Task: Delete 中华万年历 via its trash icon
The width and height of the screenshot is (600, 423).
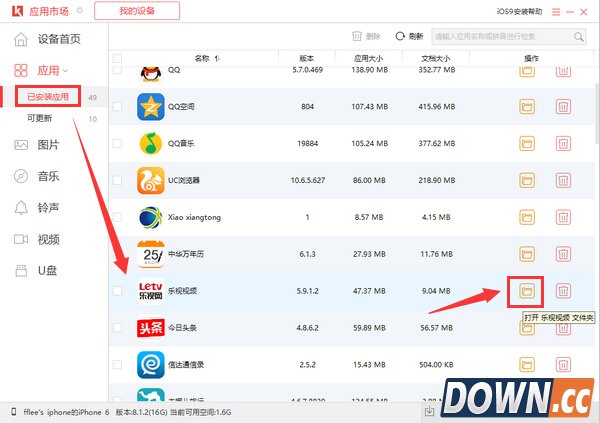Action: coord(563,254)
